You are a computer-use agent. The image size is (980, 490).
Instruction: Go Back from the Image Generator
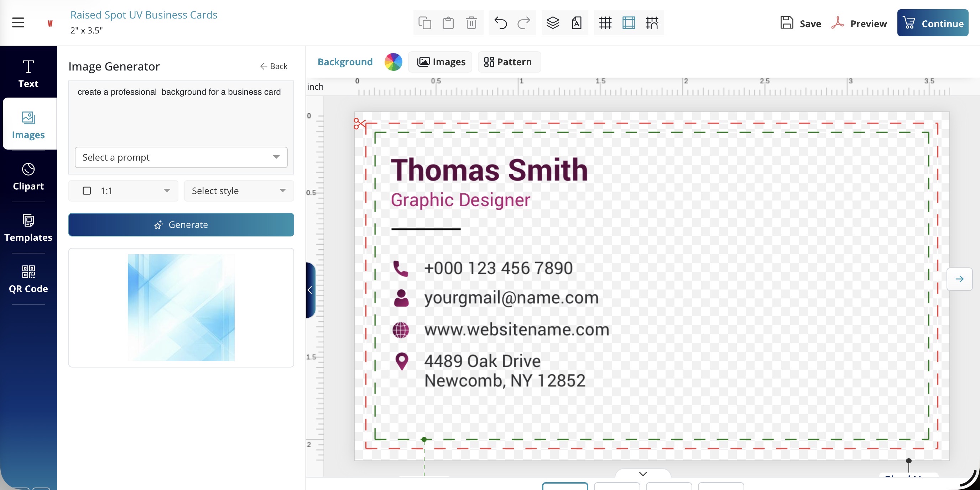tap(273, 66)
